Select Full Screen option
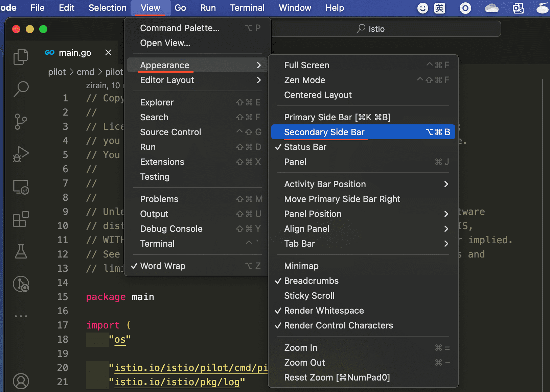The height and width of the screenshot is (392, 550). 363,65
